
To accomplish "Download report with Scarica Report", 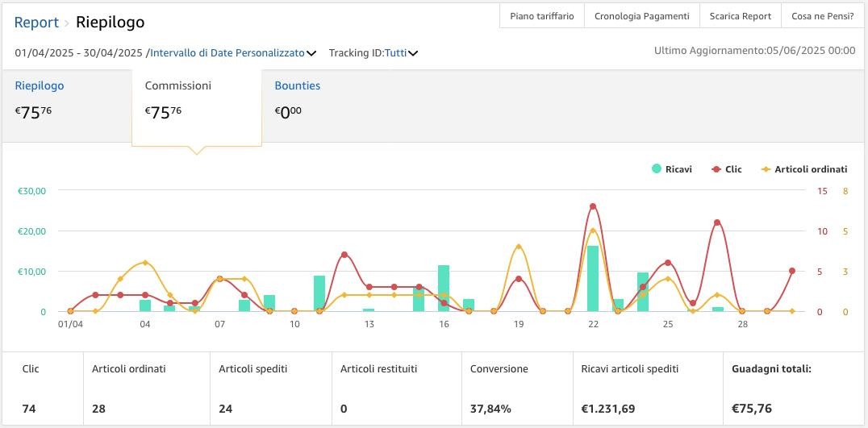I will coord(740,16).
